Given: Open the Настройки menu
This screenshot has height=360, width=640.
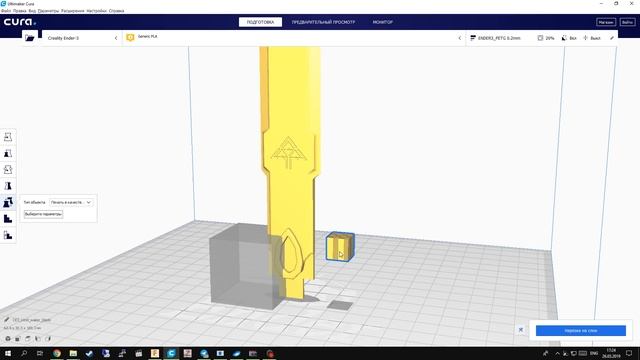Looking at the screenshot, I should point(96,11).
